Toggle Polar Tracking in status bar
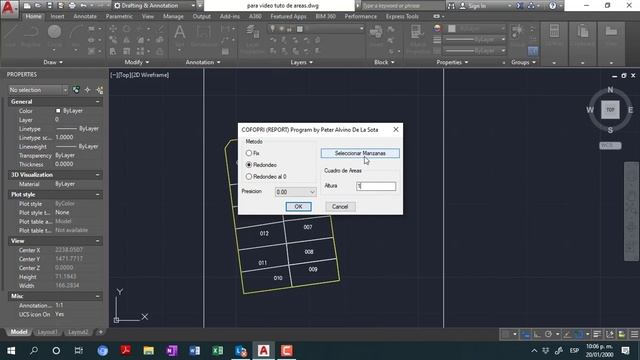This screenshot has height=360, width=640. pos(549,334)
